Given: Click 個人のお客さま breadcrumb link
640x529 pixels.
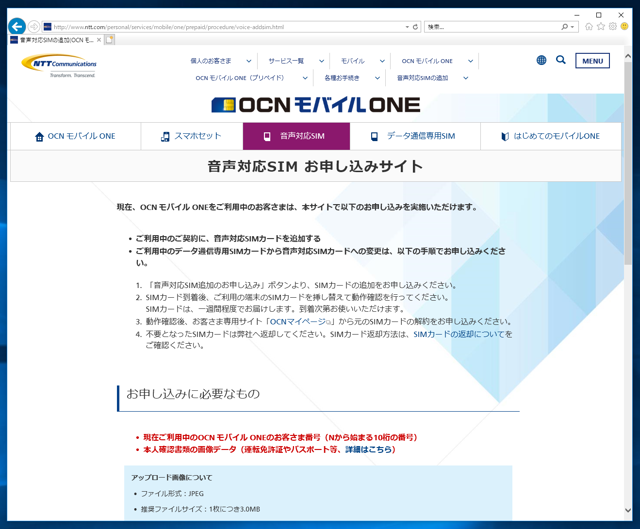Looking at the screenshot, I should tap(211, 61).
